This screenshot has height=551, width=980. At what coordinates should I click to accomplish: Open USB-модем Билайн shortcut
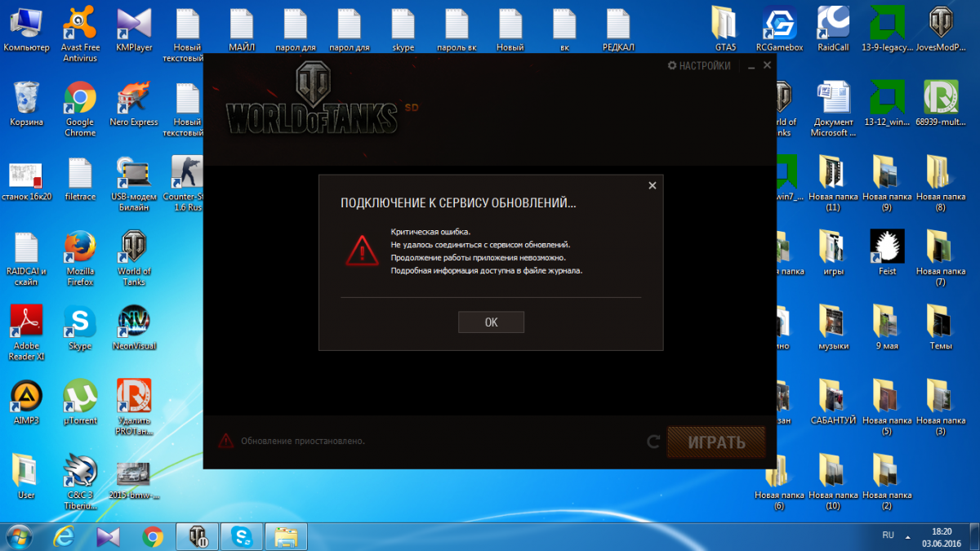coord(134,184)
